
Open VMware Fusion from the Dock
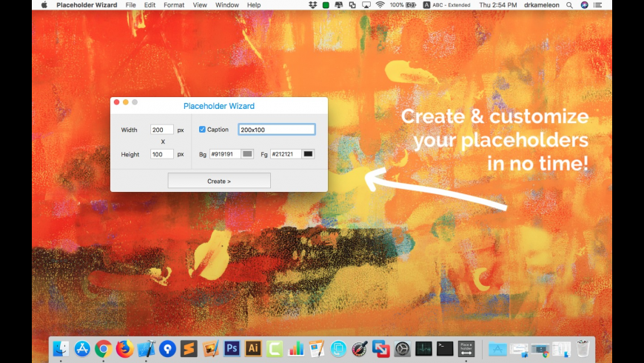click(x=381, y=349)
